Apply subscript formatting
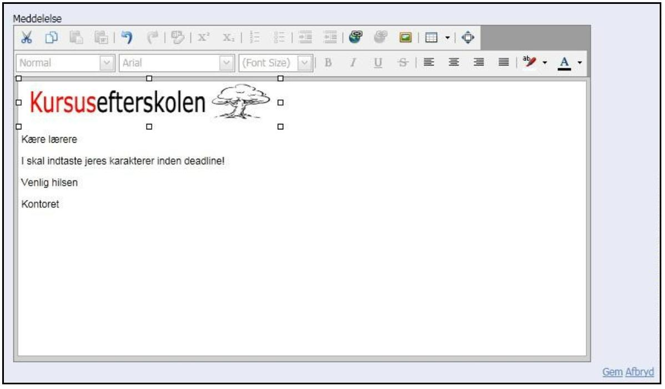The height and width of the screenshot is (389, 665). pos(229,38)
